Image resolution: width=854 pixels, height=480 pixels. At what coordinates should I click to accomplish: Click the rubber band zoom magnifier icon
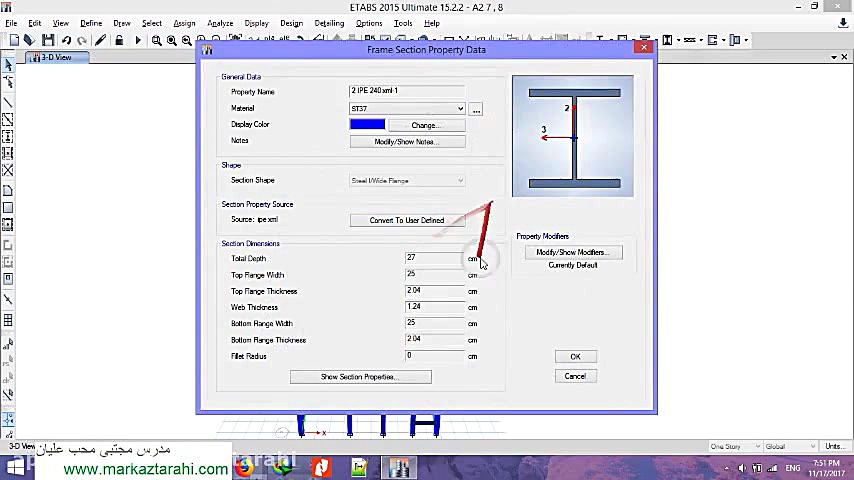(x=156, y=40)
